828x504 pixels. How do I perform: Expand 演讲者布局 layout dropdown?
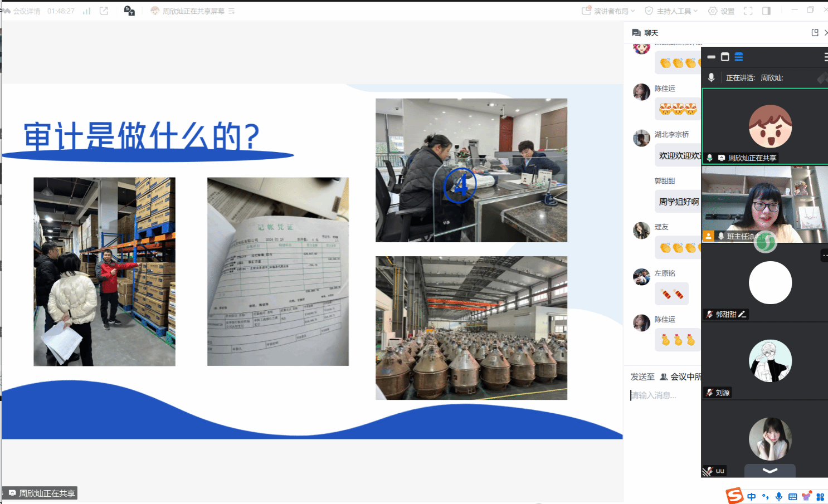click(608, 11)
